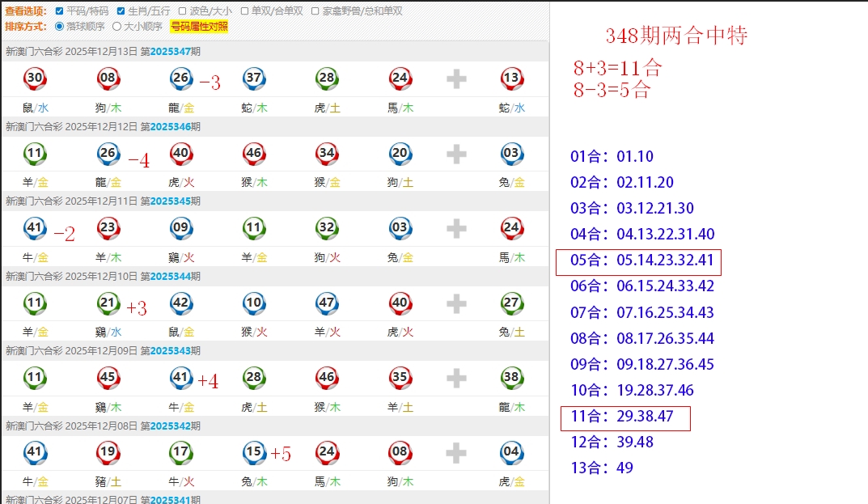Screen dimensions: 868x504
Task: Click red ball 40 in draw 2025346
Action: (x=180, y=154)
